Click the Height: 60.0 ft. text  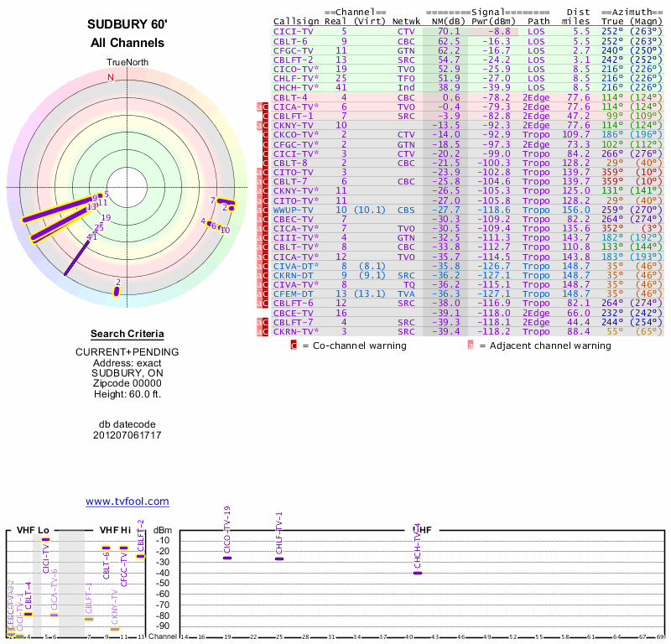(x=127, y=394)
